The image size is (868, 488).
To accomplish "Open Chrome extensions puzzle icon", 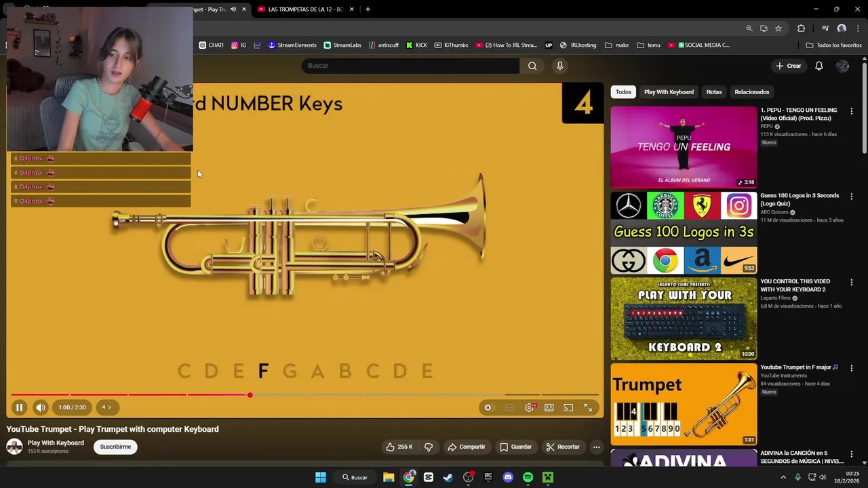I will [802, 28].
